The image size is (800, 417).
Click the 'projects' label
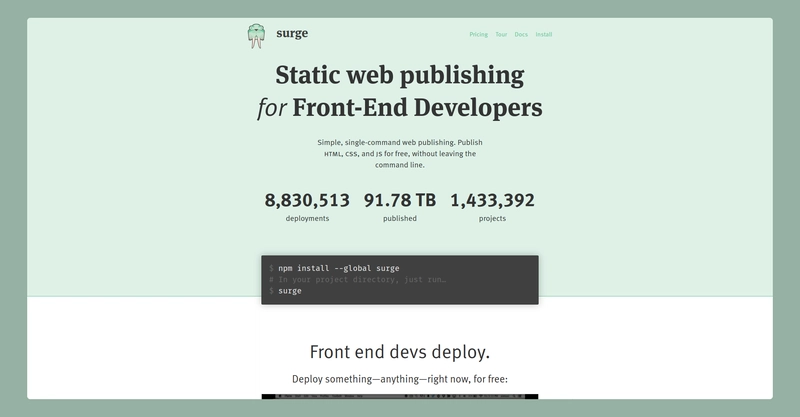pos(492,218)
